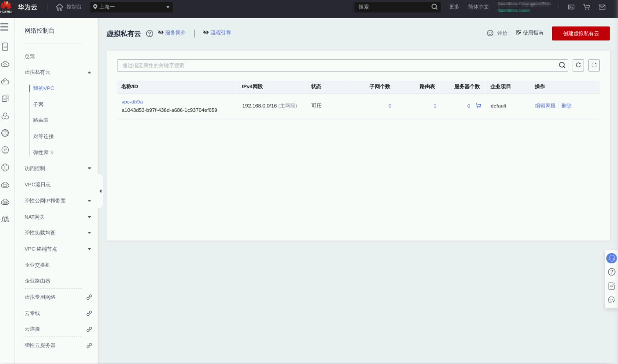Expand the 弹性负载均衡 section
Image resolution: width=618 pixels, height=364 pixels.
(x=89, y=233)
